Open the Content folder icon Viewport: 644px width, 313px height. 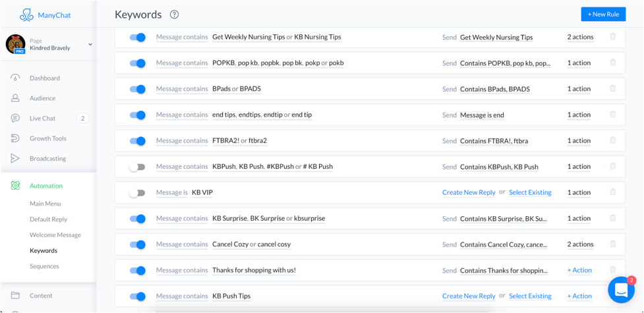(x=15, y=295)
